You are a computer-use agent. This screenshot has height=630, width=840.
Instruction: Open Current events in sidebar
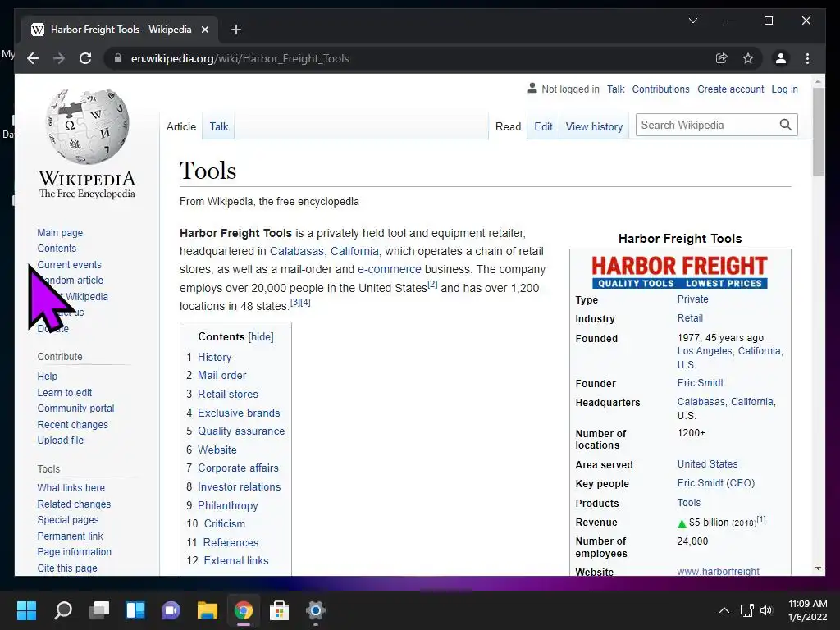pos(69,264)
